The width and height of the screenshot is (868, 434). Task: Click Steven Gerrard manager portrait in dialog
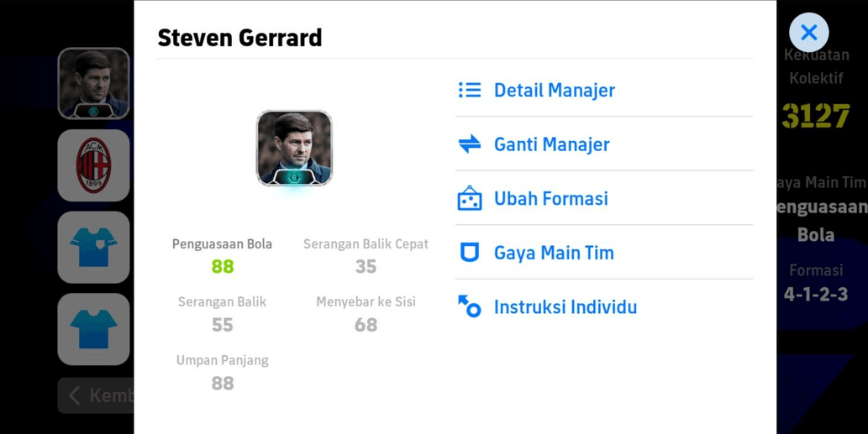coord(294,149)
